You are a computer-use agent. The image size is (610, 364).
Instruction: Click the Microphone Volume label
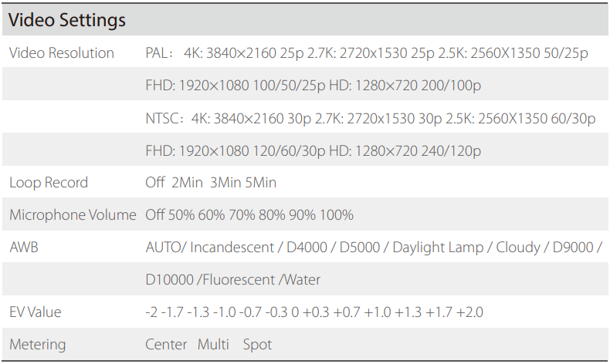pyautogui.click(x=73, y=215)
